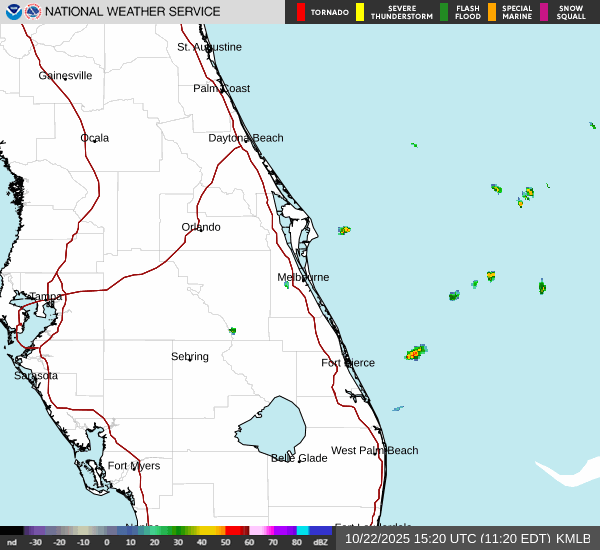Click the National Weather Service emblem

pyautogui.click(x=33, y=12)
